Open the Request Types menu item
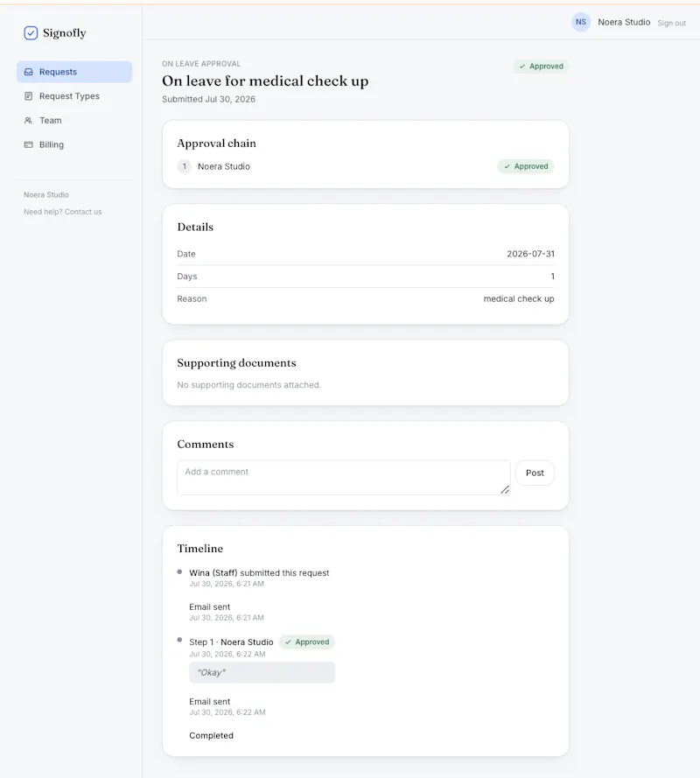 [x=74, y=96]
